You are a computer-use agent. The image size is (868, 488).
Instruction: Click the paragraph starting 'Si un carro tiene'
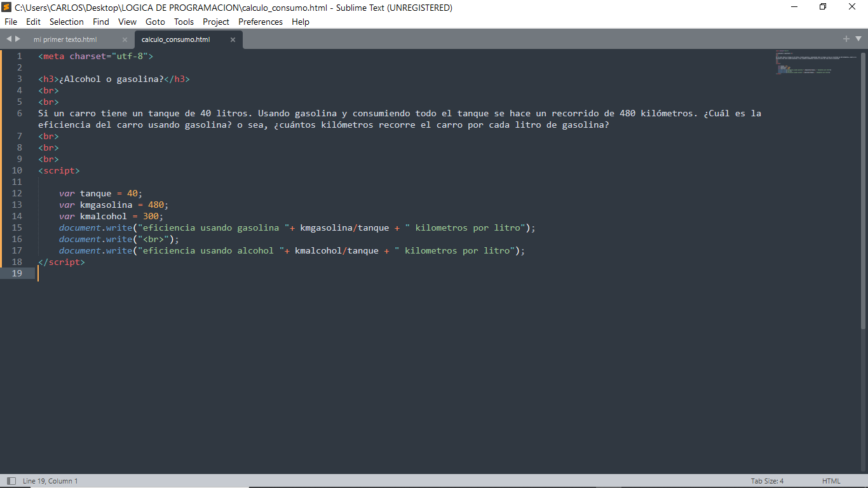(400, 119)
